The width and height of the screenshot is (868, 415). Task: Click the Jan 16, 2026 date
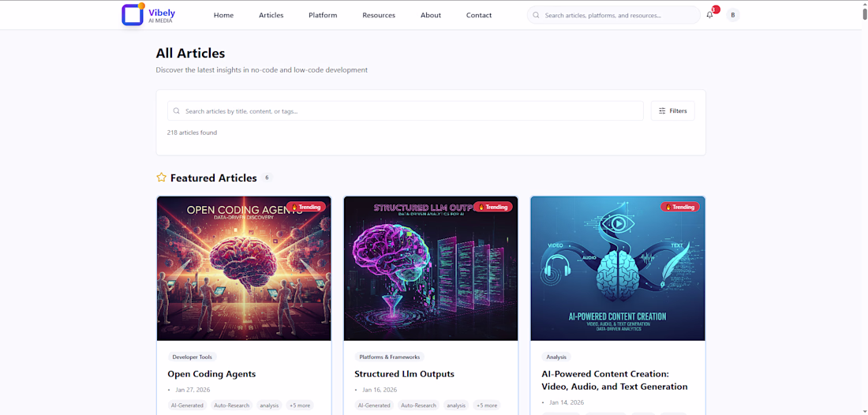click(x=378, y=390)
